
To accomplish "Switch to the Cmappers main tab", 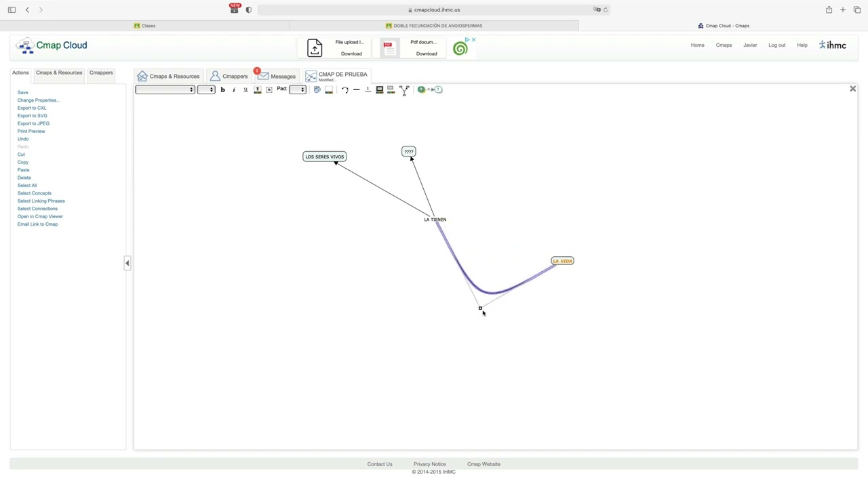I will tap(229, 76).
